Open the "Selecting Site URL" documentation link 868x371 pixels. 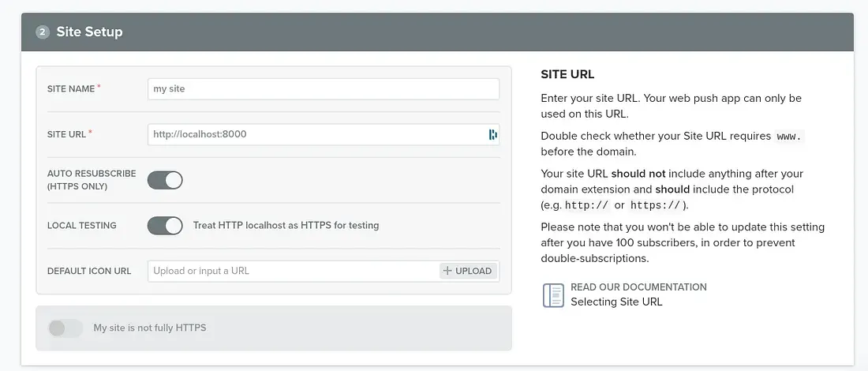tap(616, 302)
